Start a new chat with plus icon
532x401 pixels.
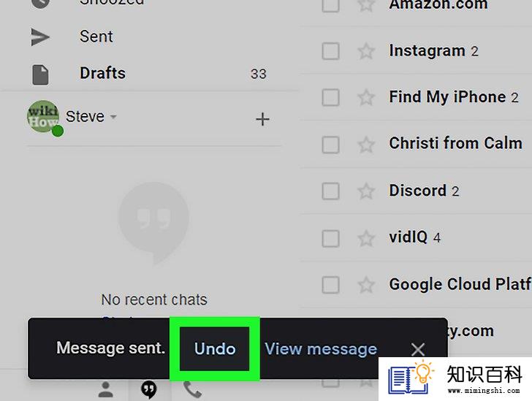point(262,119)
